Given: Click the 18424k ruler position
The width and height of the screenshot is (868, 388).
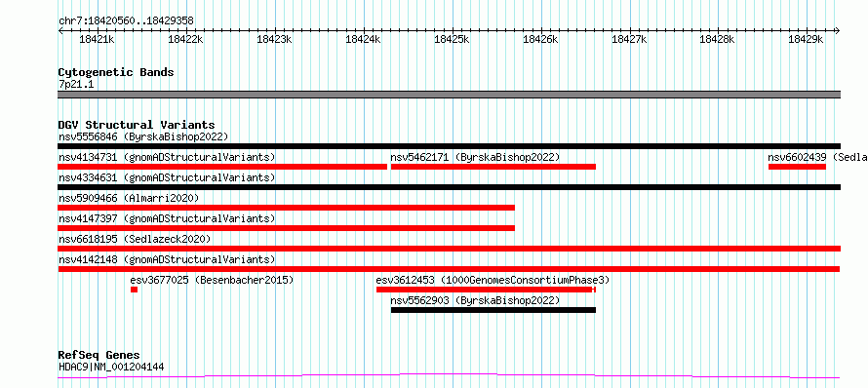Looking at the screenshot, I should click(x=363, y=39).
